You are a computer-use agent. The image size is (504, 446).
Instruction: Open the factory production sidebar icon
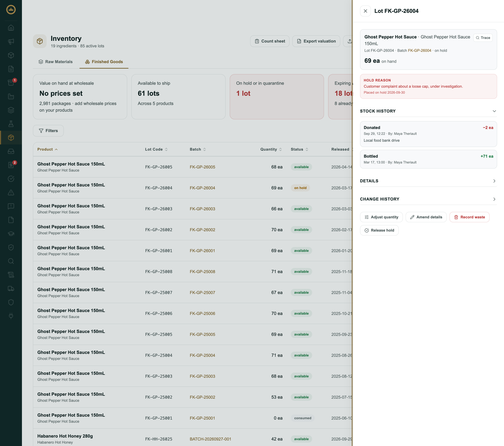pos(11,96)
